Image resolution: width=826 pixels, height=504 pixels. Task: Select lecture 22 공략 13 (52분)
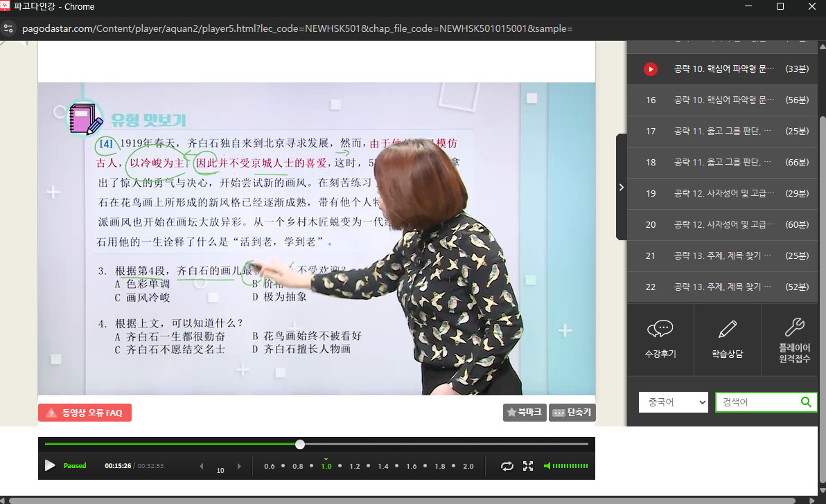point(722,287)
